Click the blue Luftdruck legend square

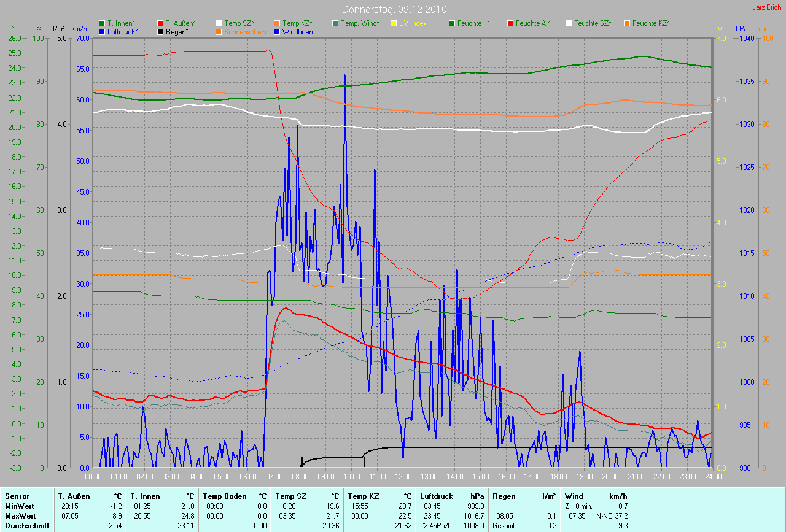(103, 31)
